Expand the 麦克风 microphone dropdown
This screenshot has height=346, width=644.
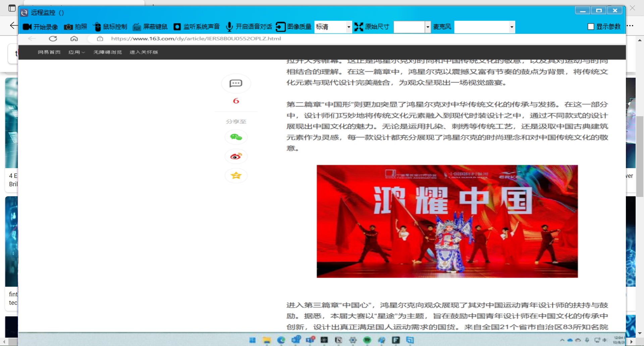(512, 27)
